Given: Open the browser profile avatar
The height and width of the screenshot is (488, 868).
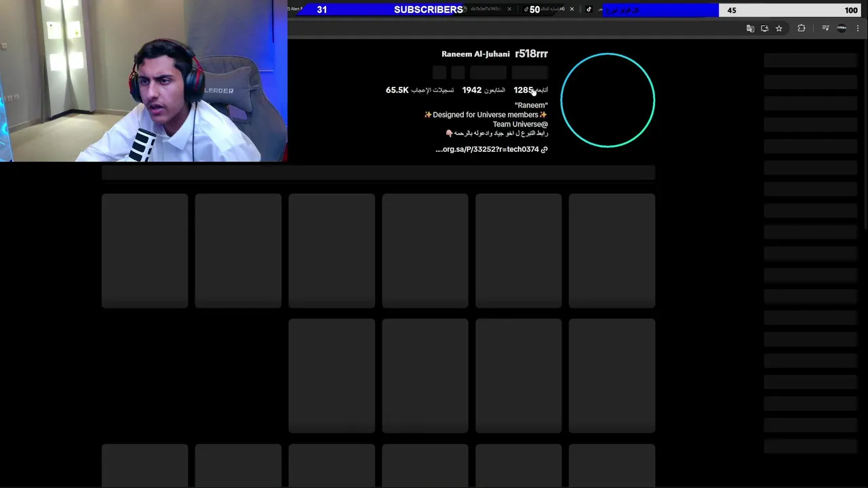Looking at the screenshot, I should pyautogui.click(x=842, y=28).
